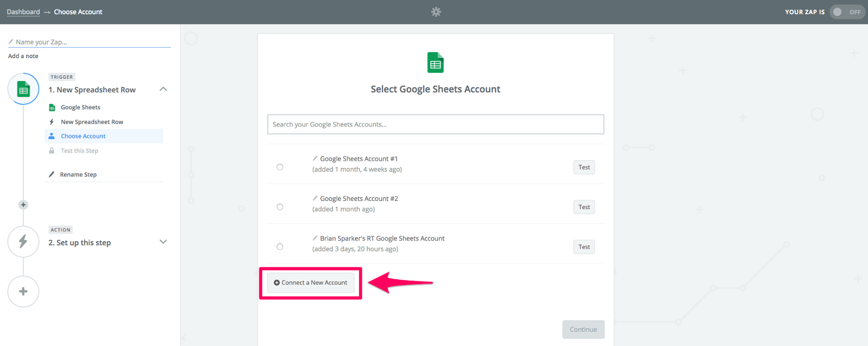Click Rename Step in the sidebar

[78, 174]
